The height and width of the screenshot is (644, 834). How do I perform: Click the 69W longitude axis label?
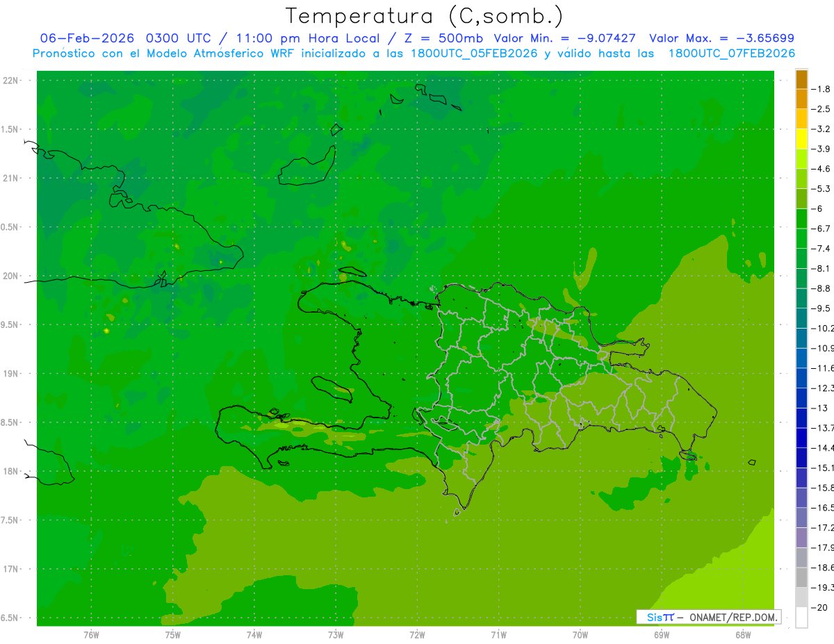[x=662, y=635]
